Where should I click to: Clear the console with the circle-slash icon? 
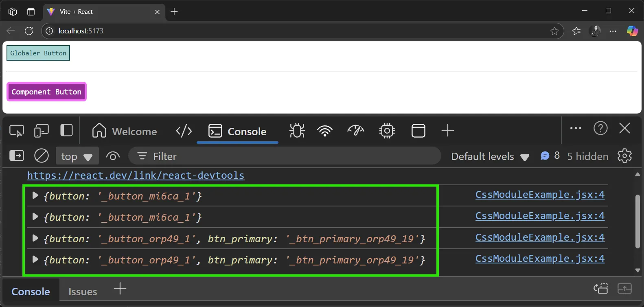[42, 156]
